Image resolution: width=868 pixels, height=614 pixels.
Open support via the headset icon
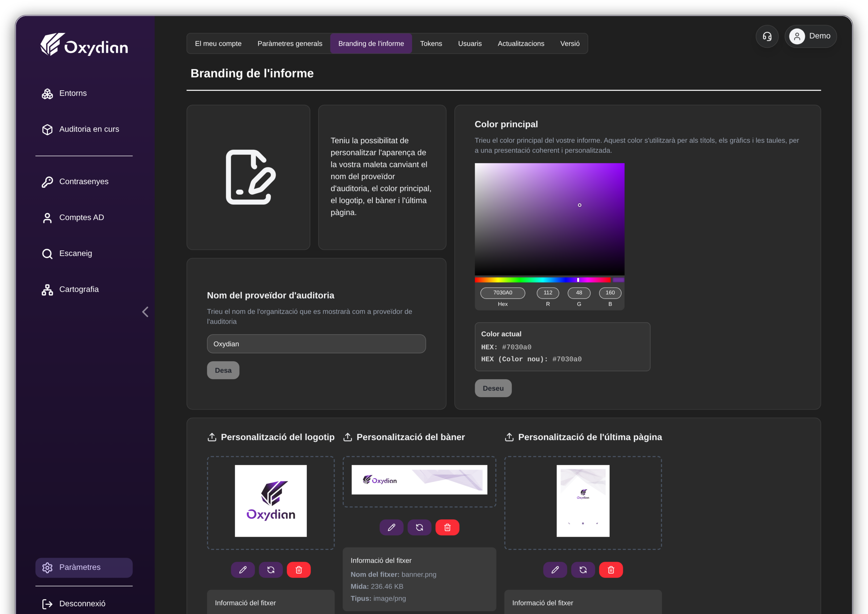[x=767, y=36]
